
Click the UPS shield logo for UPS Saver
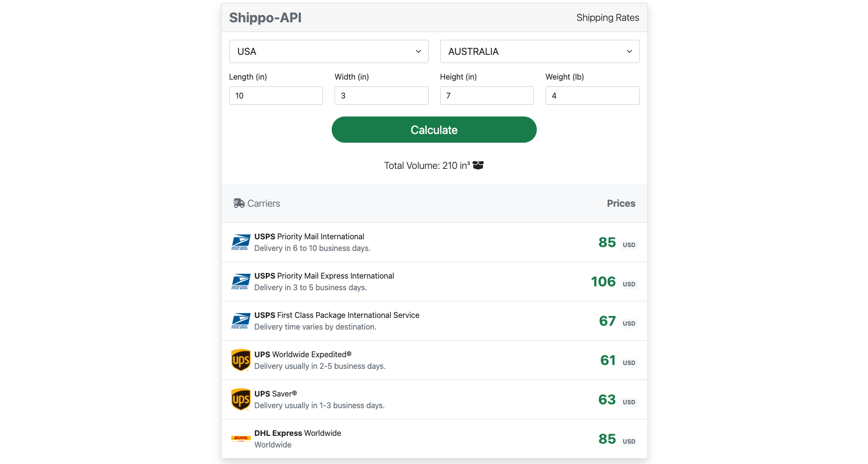(x=241, y=399)
